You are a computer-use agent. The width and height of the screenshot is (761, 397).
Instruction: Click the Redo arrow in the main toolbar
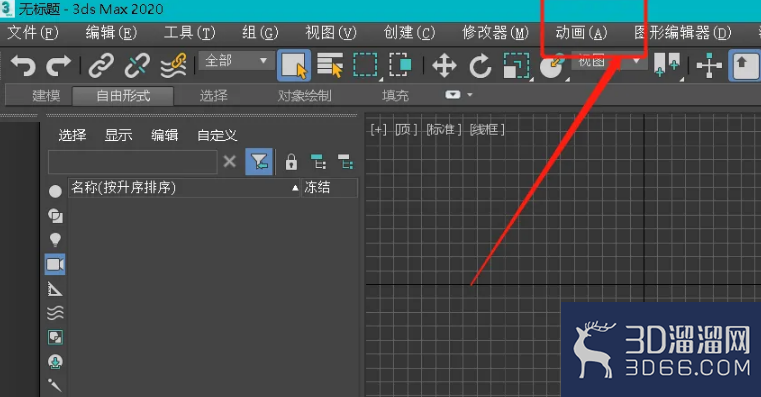tap(58, 66)
